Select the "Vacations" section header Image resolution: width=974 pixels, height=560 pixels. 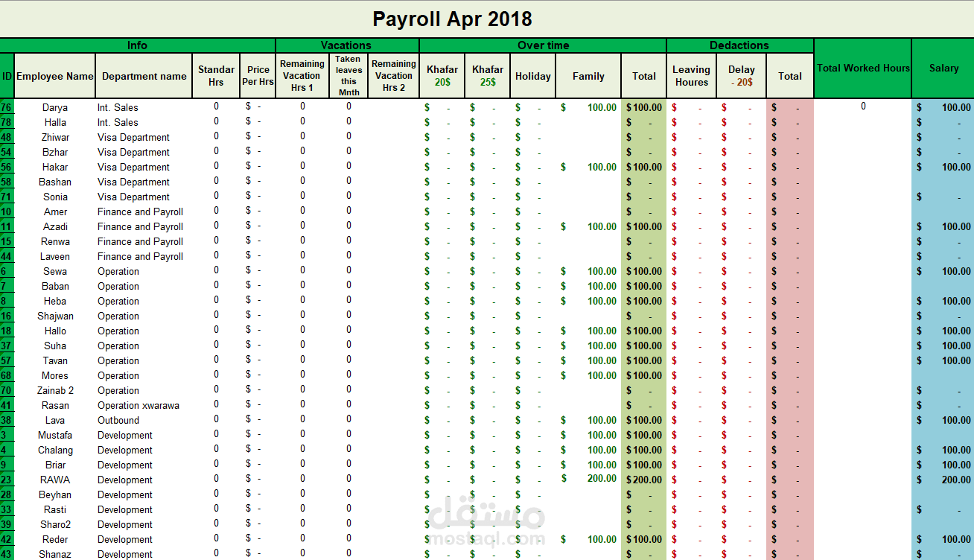(347, 45)
